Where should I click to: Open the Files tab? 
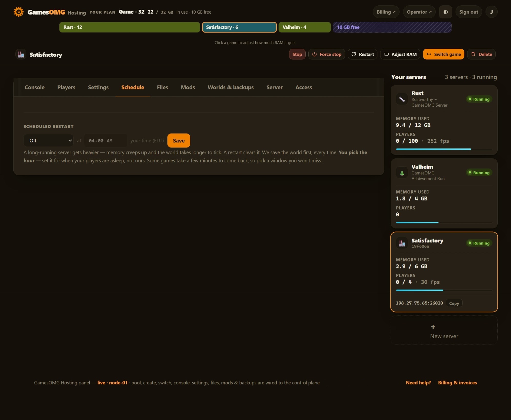click(x=162, y=87)
